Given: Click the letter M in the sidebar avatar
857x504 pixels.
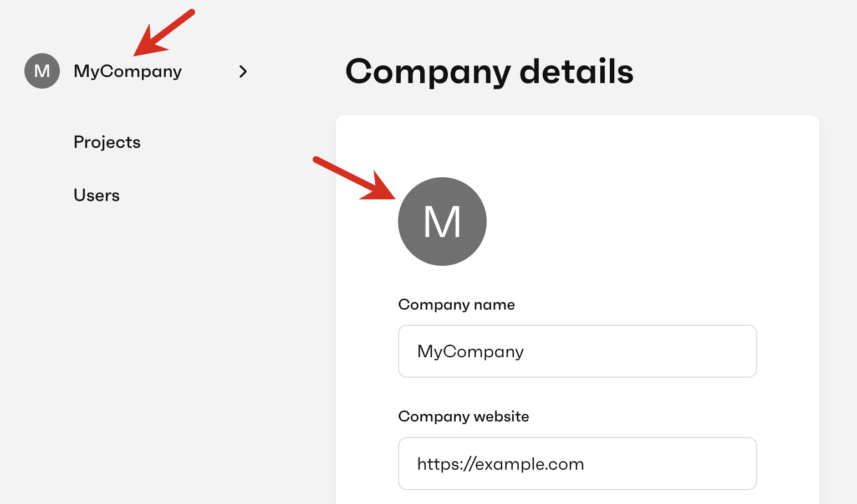Looking at the screenshot, I should (42, 71).
